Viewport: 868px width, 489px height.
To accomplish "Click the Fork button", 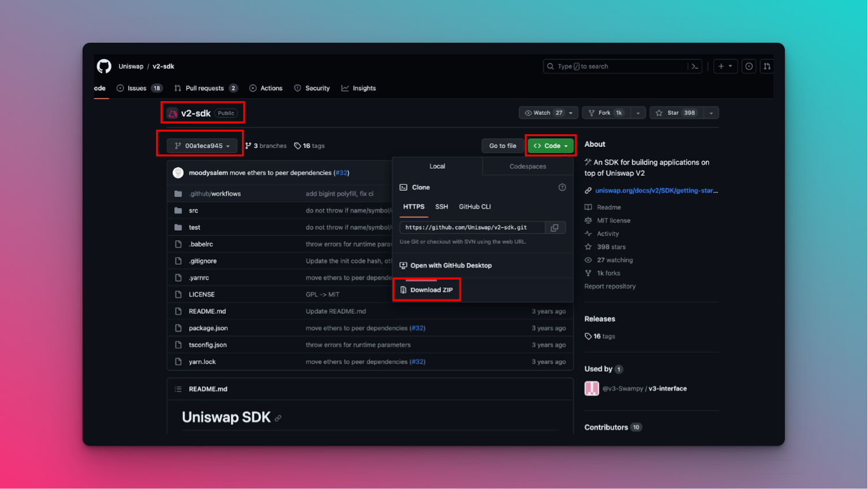I will pyautogui.click(x=606, y=113).
